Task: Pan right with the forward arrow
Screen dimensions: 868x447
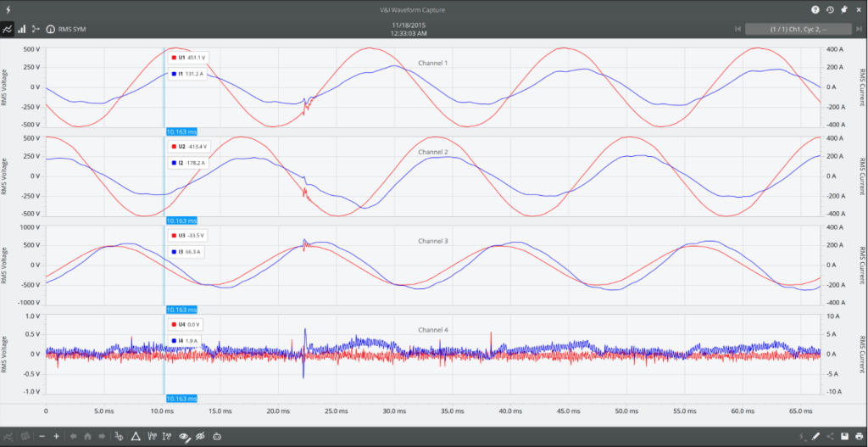Action: [x=102, y=437]
